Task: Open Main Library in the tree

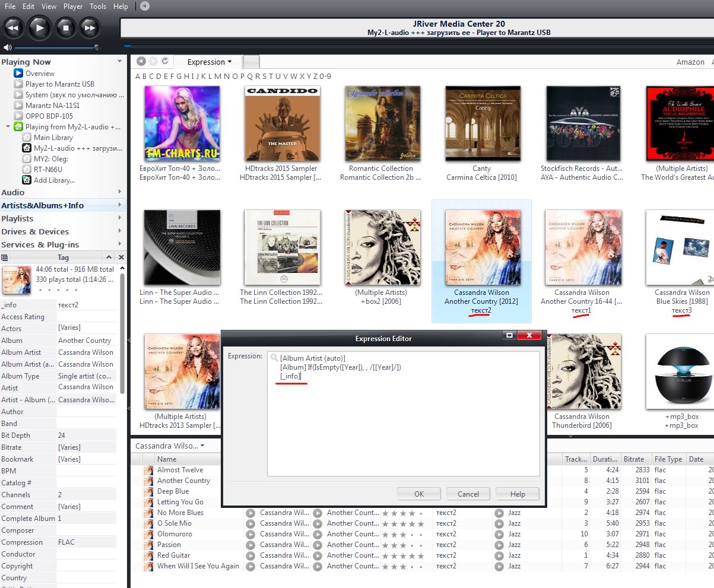Action: tap(53, 137)
